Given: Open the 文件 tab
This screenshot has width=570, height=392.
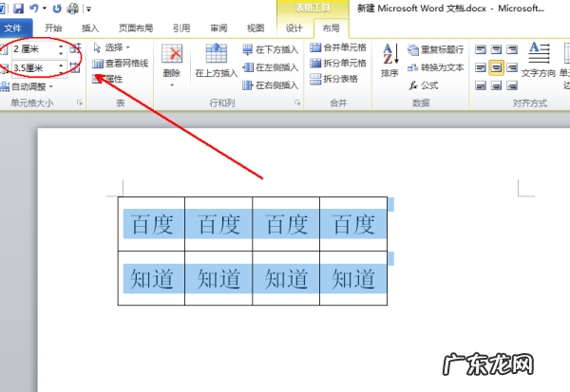Looking at the screenshot, I should click(13, 28).
